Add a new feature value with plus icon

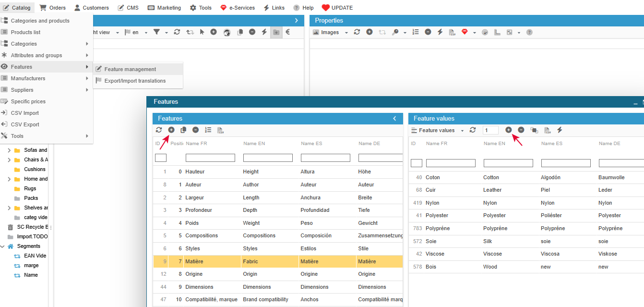(x=509, y=130)
